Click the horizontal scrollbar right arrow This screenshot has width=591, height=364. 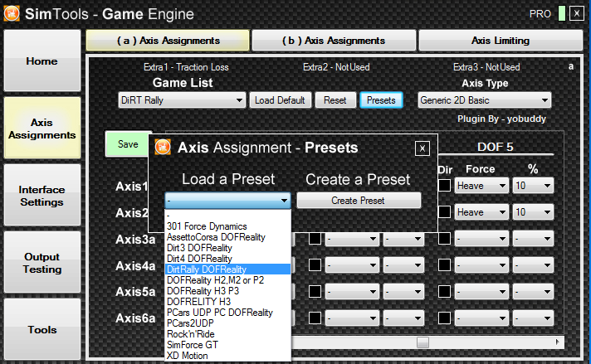click(x=558, y=342)
